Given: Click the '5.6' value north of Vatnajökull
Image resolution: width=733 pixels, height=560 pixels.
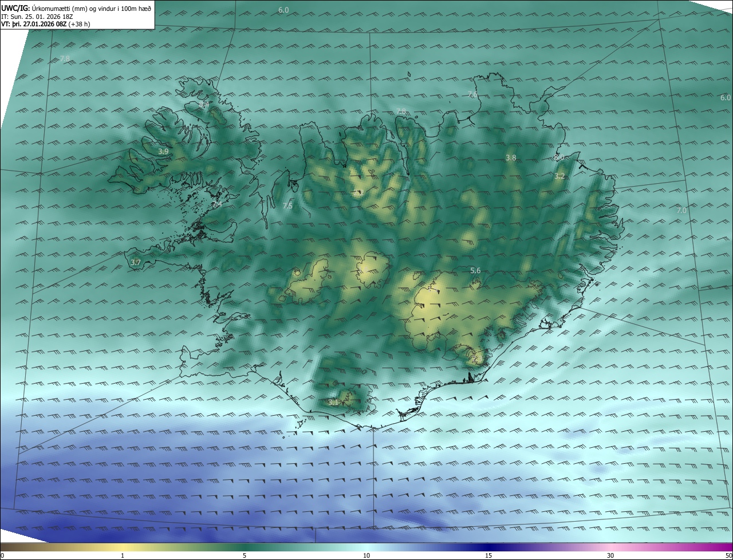Looking at the screenshot, I should 475,270.
